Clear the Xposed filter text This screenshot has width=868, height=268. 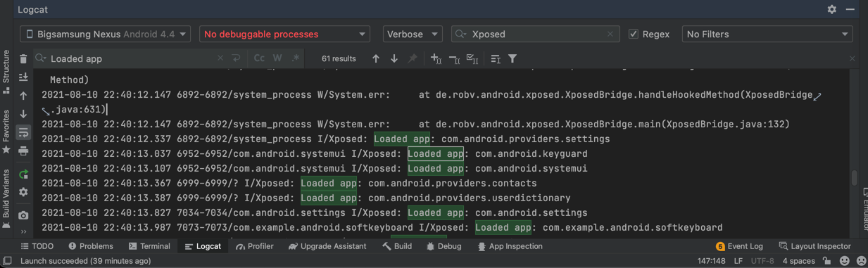[610, 34]
